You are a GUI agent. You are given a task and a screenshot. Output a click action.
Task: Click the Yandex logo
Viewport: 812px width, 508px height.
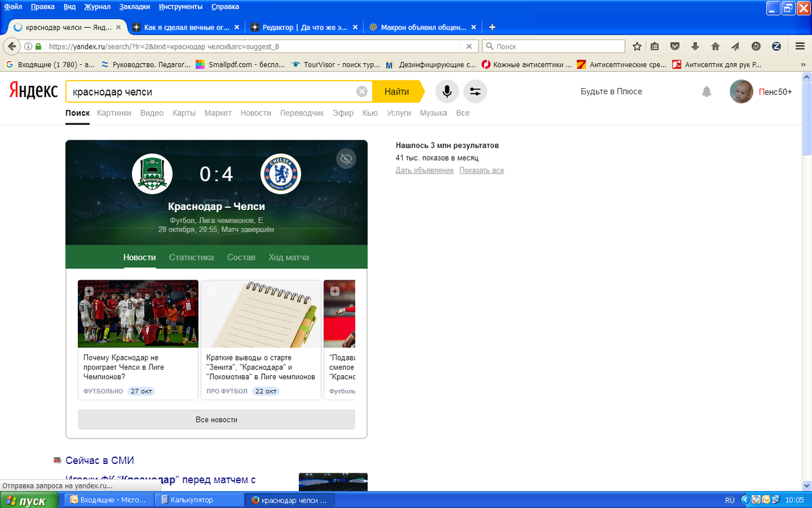[x=32, y=91]
